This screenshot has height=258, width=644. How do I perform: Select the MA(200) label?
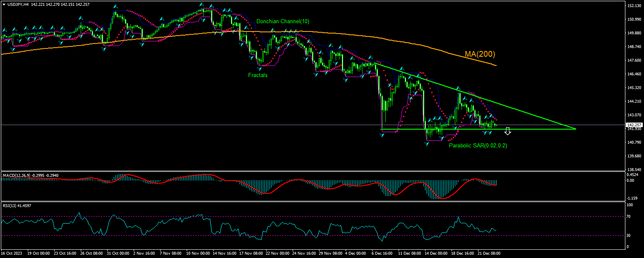pos(480,54)
